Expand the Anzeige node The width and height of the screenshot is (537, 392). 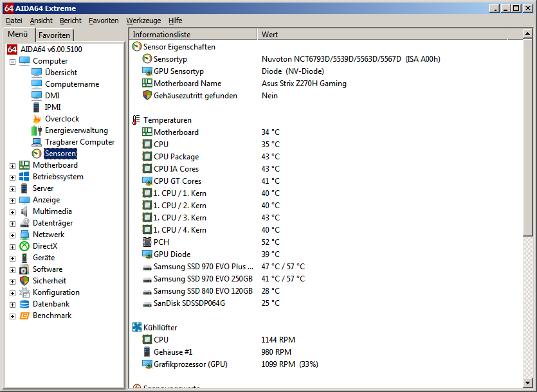[x=12, y=201]
